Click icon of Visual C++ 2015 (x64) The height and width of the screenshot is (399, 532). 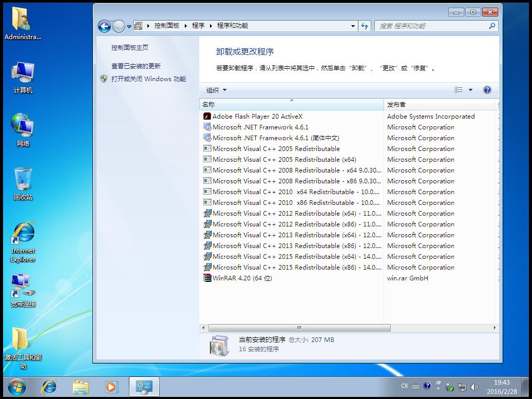click(207, 257)
